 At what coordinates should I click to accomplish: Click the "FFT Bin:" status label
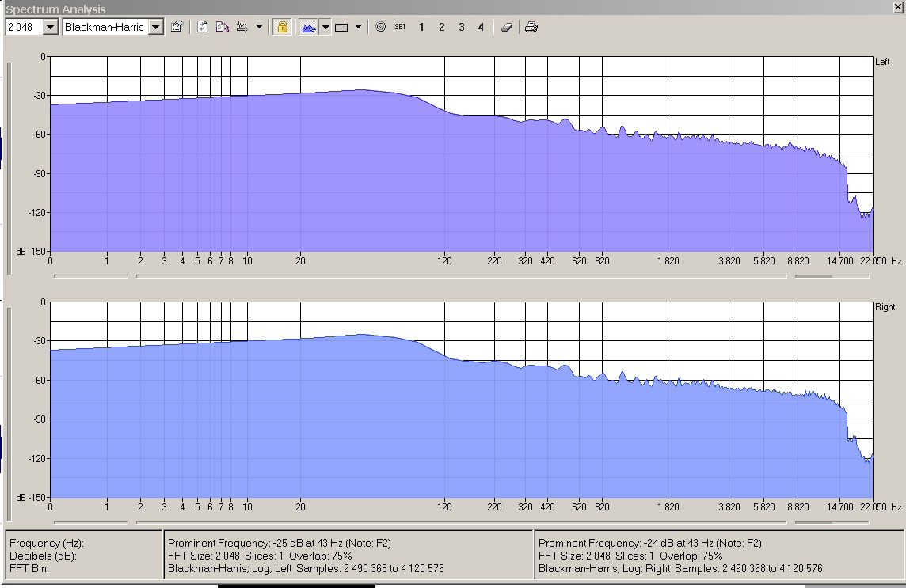coord(29,568)
